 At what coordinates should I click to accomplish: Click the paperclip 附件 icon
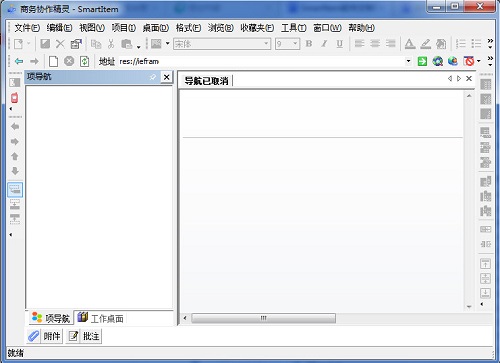pos(33,336)
